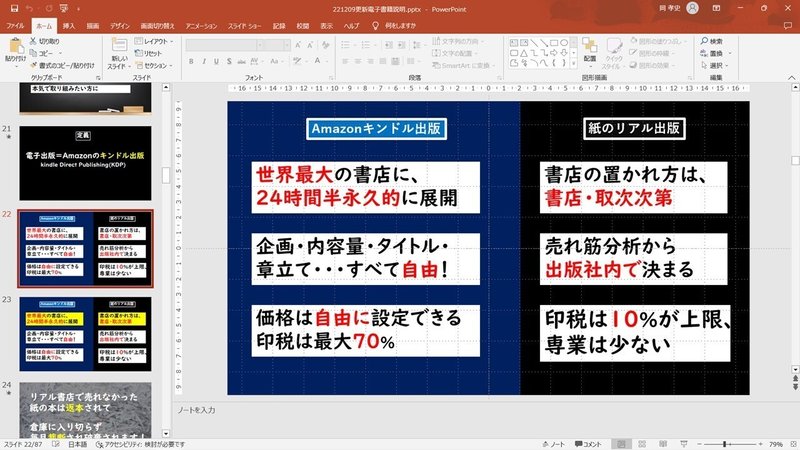800x450 pixels.
Task: Undo the last action in title bar
Action: pyautogui.click(x=30, y=9)
